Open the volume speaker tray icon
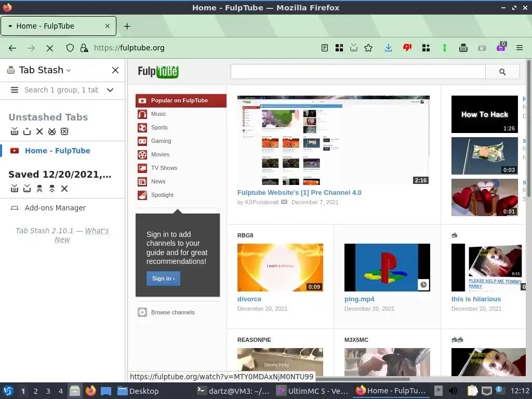Viewport: 532px width, 399px height. coord(453,391)
